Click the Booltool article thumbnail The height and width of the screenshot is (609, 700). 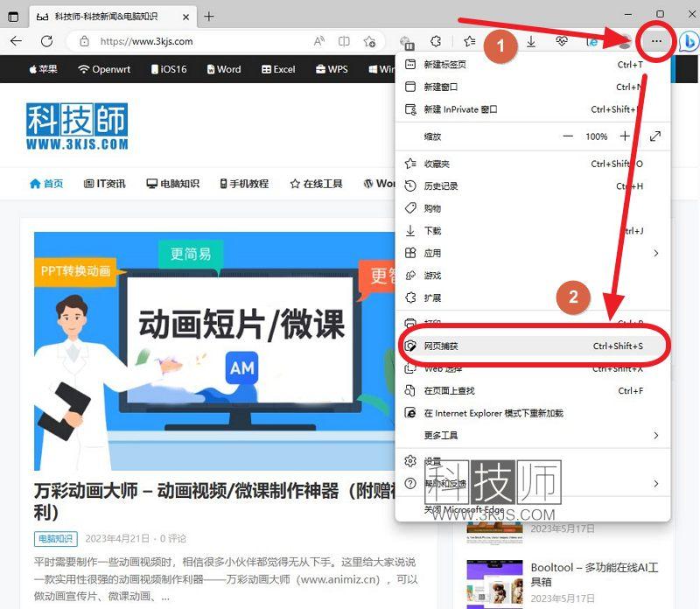(494, 583)
